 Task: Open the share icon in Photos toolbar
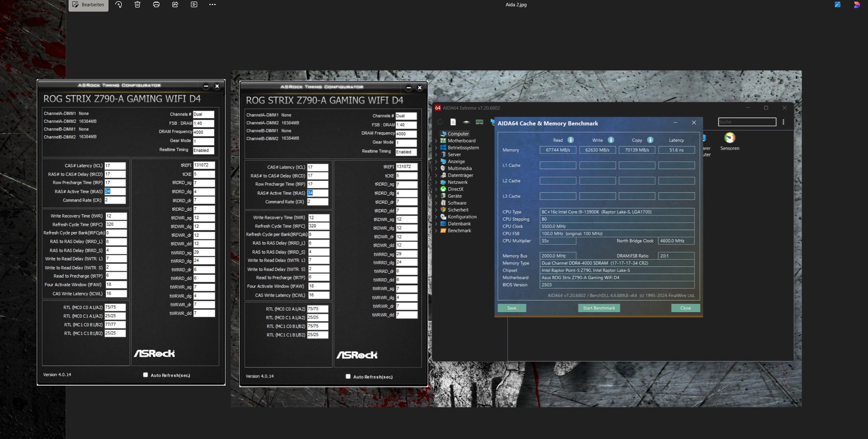(175, 4)
